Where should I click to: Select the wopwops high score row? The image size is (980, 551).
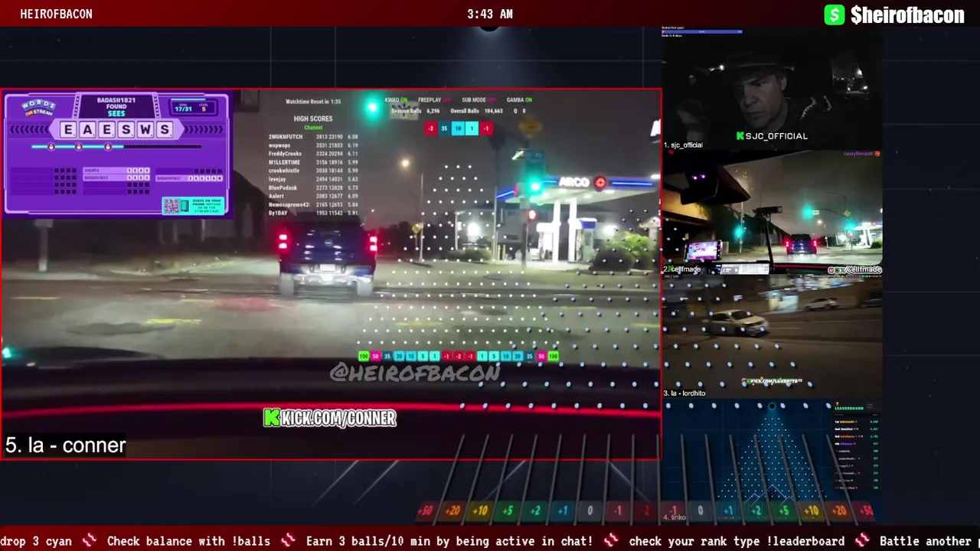coord(313,145)
